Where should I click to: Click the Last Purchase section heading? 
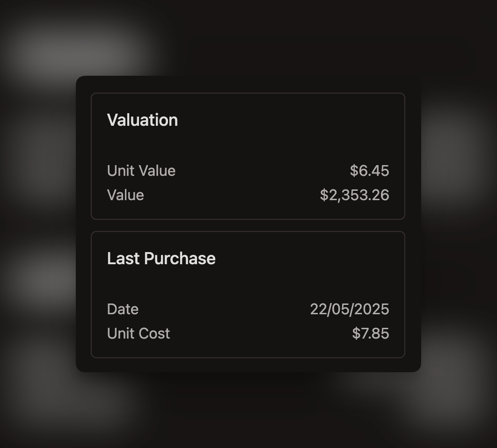(x=161, y=259)
